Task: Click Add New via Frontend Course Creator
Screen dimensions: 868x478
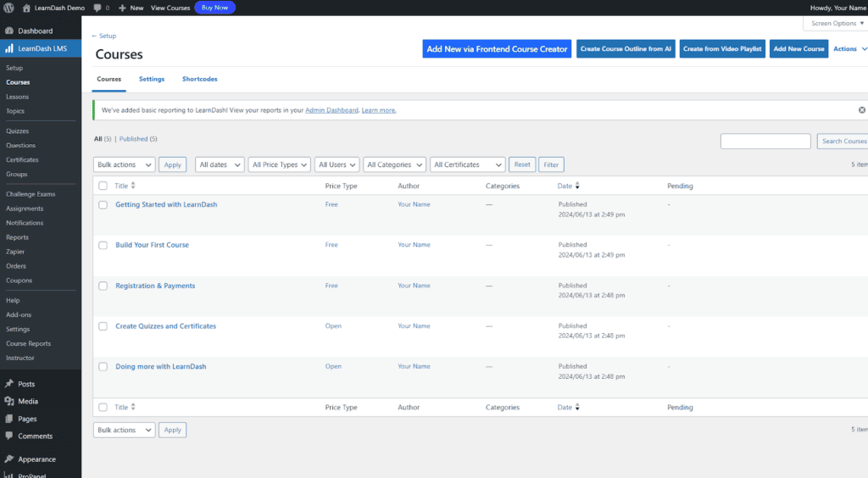Action: point(497,48)
